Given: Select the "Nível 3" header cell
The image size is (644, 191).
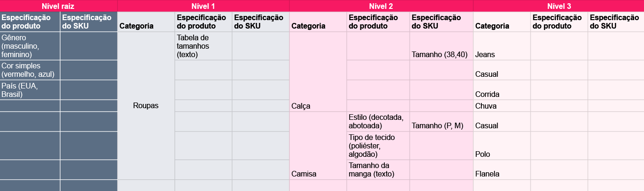Looking at the screenshot, I should (558, 6).
